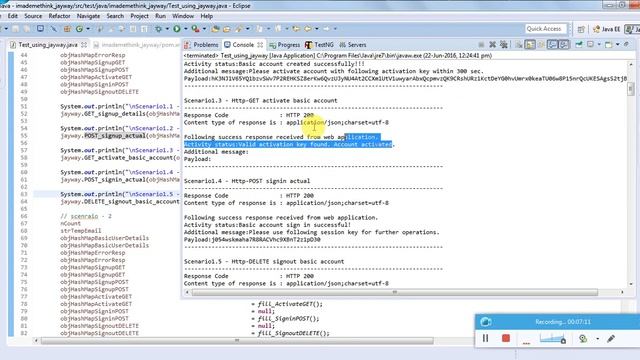Open the Navigate menu

88,16
